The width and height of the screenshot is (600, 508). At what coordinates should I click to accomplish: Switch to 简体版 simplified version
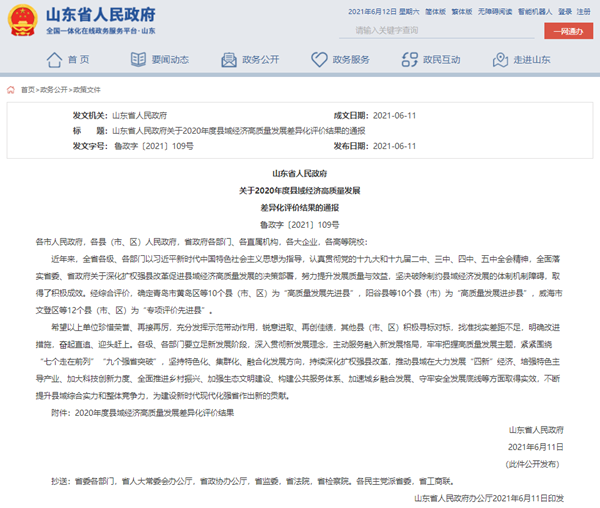coord(435,12)
